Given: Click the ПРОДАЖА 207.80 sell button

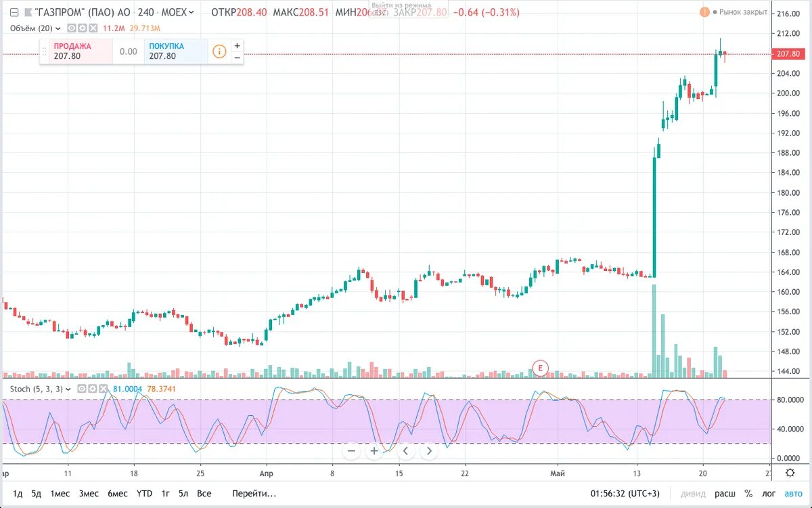Looking at the screenshot, I should pyautogui.click(x=81, y=51).
